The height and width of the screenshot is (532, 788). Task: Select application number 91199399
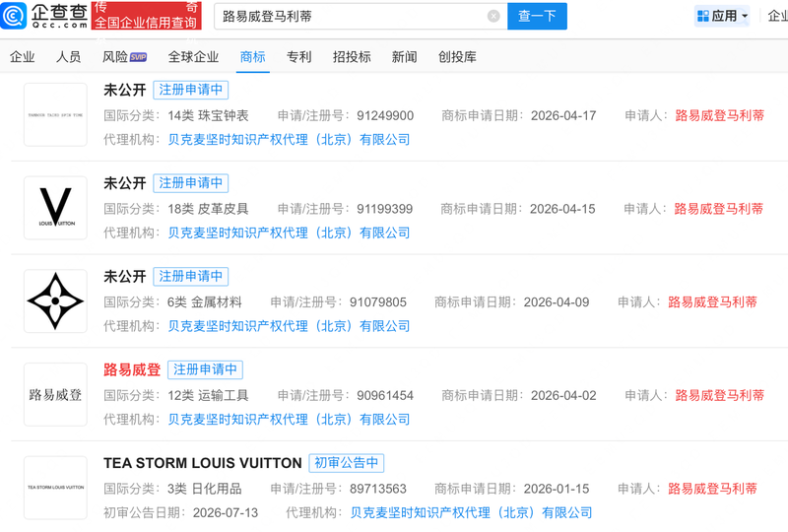point(385,209)
